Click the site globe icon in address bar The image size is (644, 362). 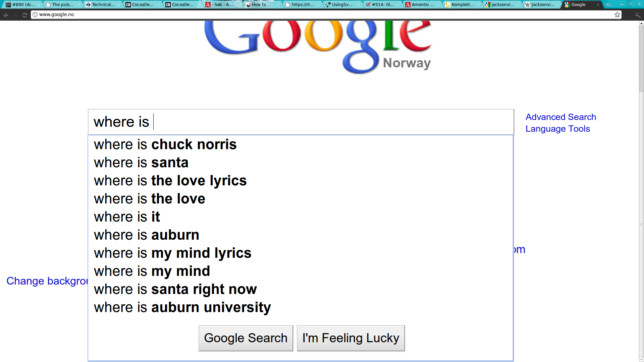tap(35, 14)
